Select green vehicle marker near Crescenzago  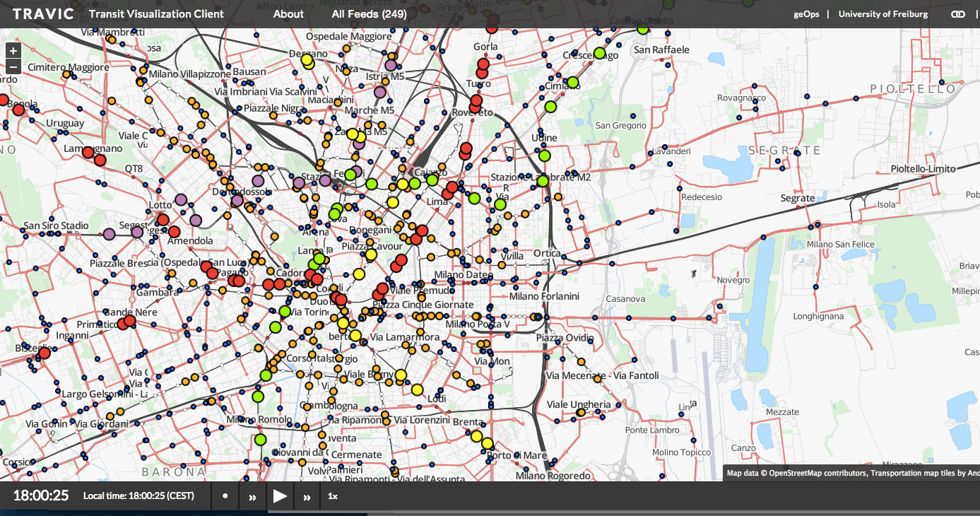[599, 53]
